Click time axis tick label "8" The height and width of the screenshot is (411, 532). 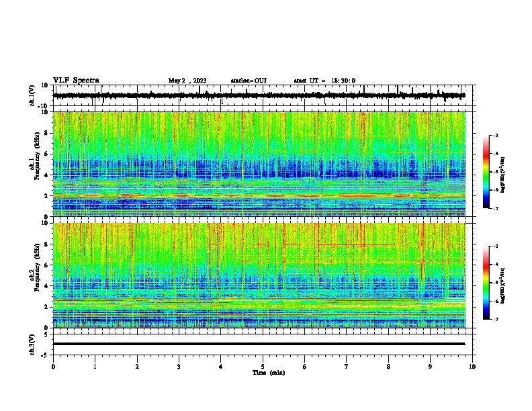click(x=388, y=367)
